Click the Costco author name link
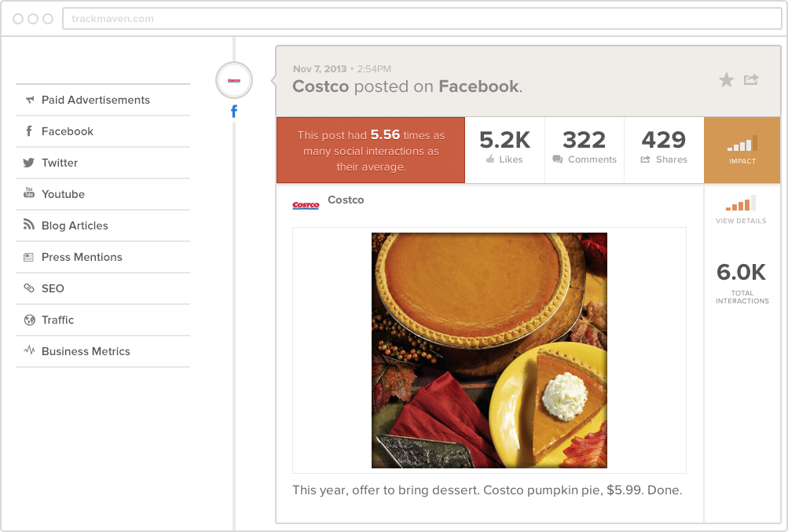The image size is (788, 532). coord(346,200)
